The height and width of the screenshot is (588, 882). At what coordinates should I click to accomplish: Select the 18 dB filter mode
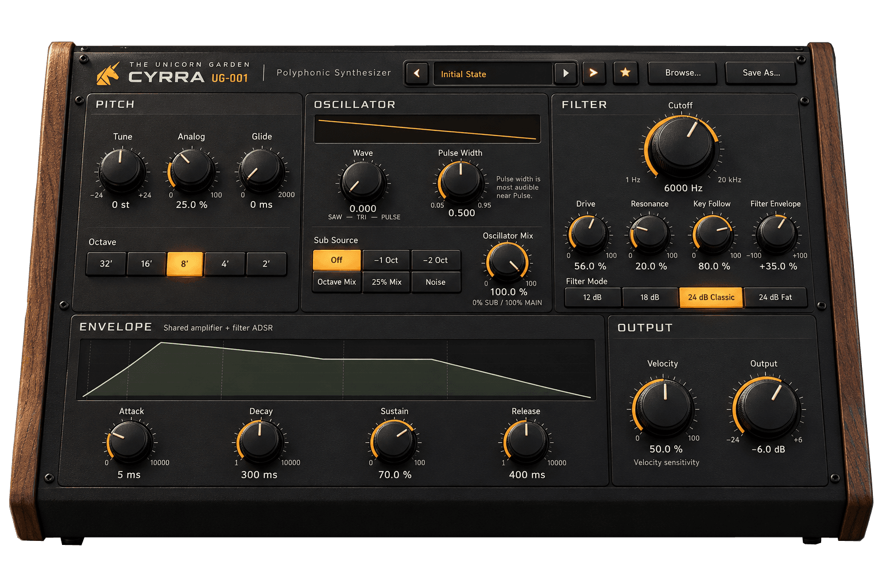[650, 297]
